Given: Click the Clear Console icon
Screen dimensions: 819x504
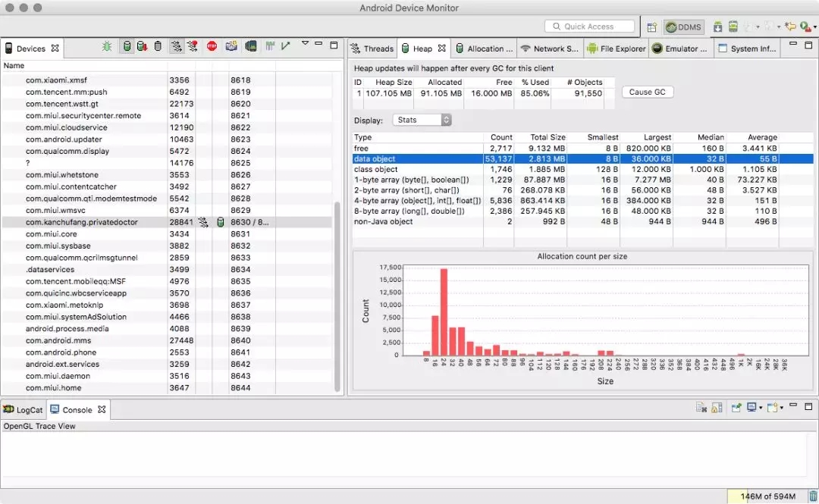Looking at the screenshot, I should pos(701,408).
